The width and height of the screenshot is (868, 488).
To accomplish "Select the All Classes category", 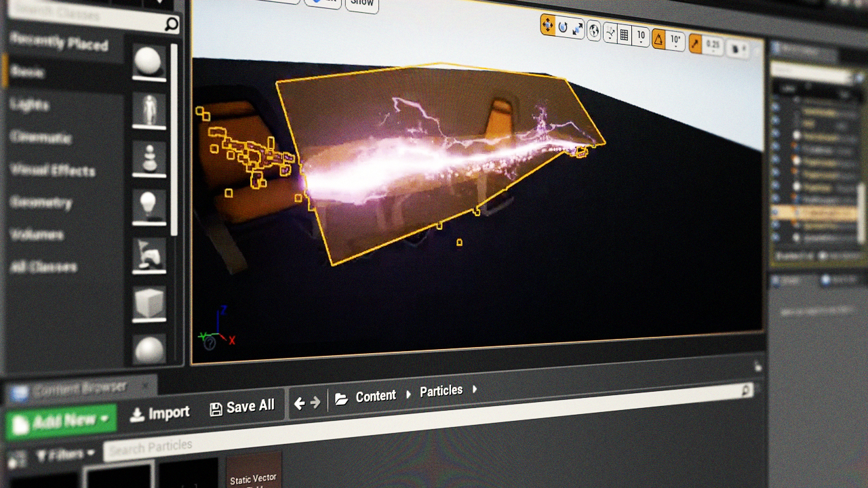I will tap(43, 267).
